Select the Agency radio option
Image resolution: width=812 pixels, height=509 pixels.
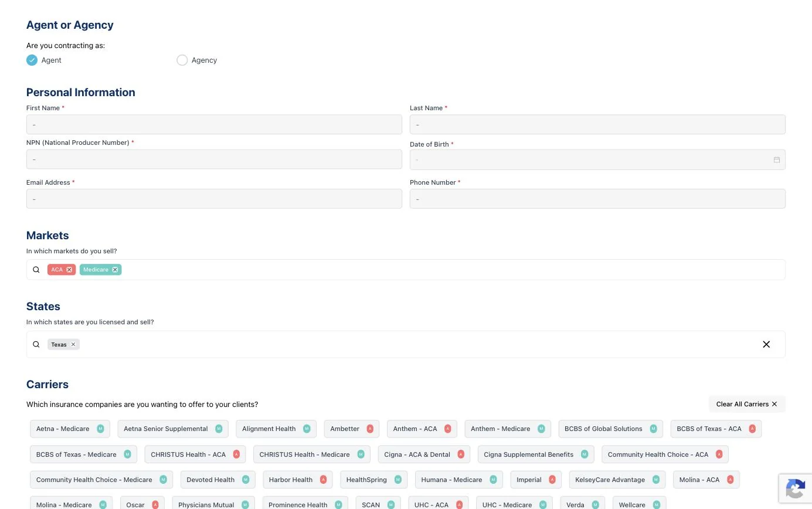182,60
